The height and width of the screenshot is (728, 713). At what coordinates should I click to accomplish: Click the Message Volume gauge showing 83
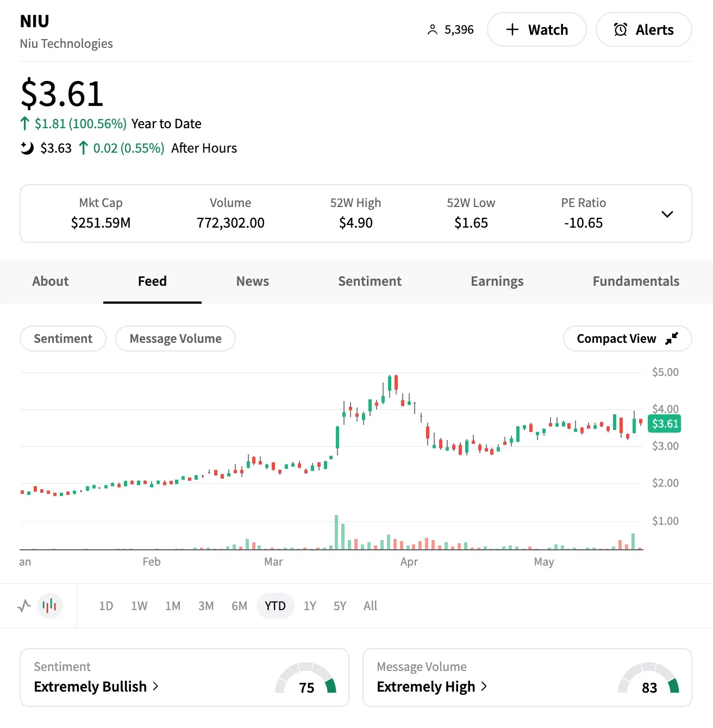pos(649,678)
